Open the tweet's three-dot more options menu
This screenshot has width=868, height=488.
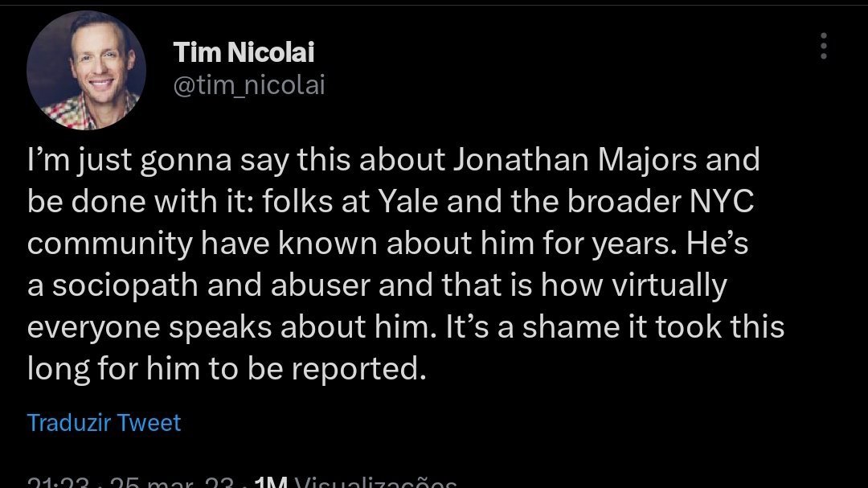coord(823,47)
